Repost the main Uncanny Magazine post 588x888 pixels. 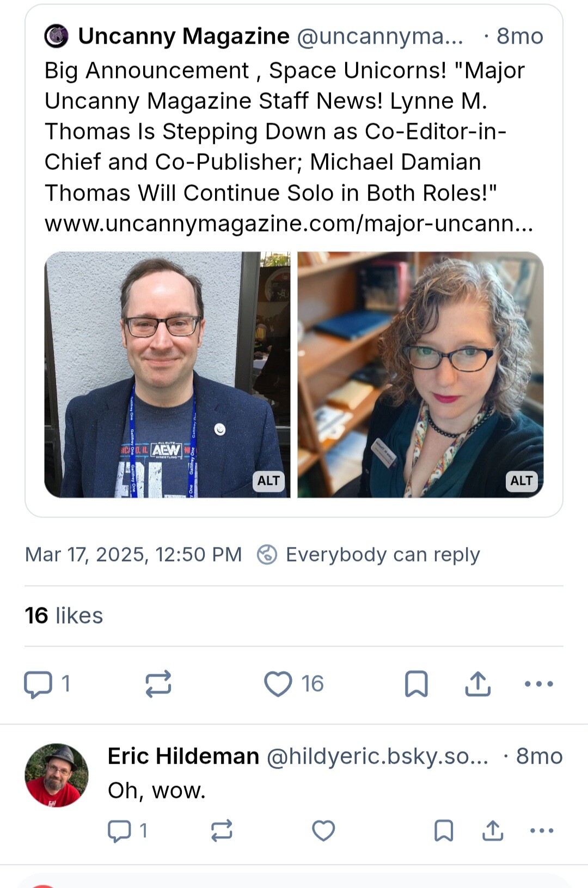pos(158,684)
